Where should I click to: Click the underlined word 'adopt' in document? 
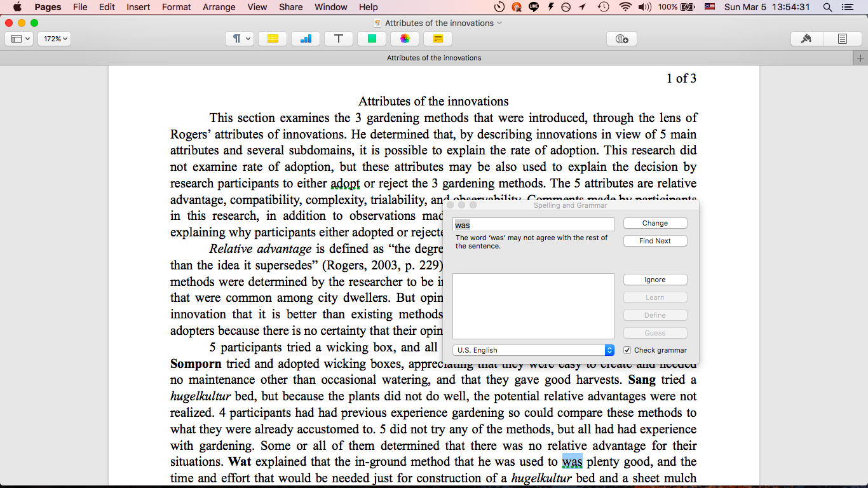coord(345,184)
